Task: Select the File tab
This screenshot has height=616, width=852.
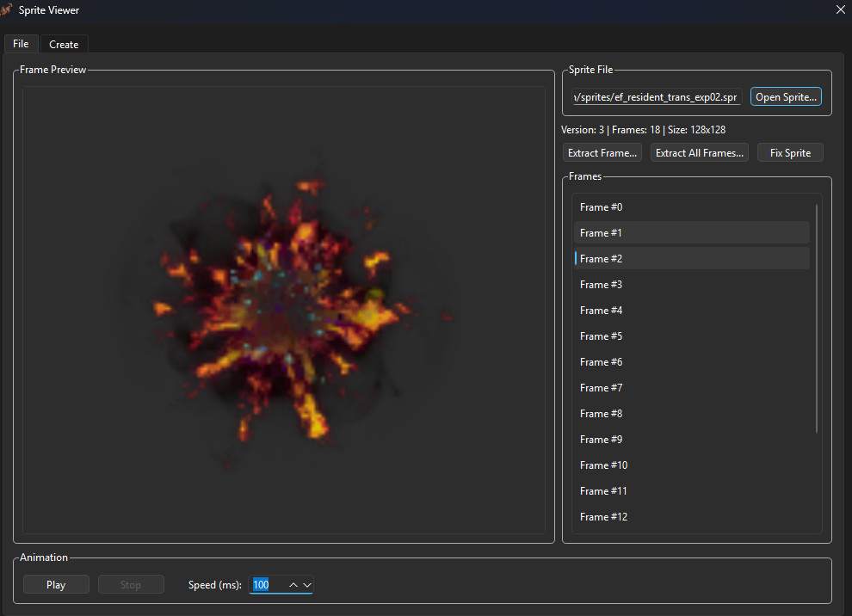Action: coord(21,44)
